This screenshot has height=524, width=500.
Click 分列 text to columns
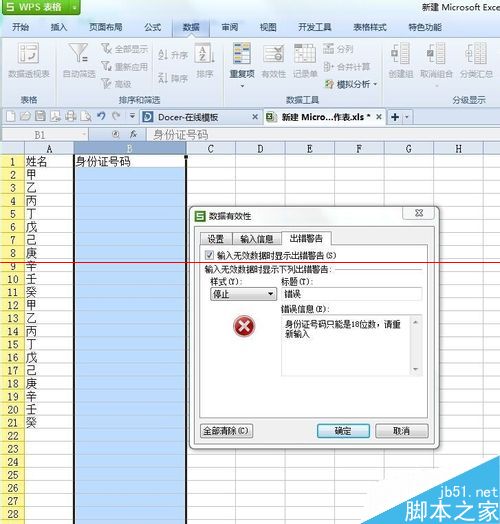click(338, 49)
